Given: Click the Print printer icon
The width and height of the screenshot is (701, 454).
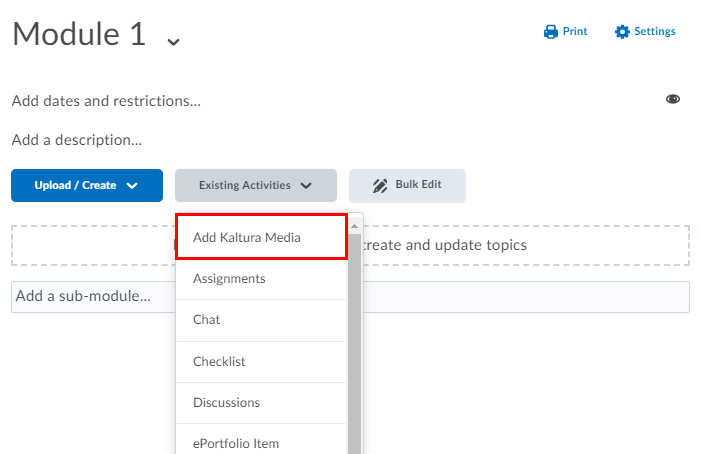Looking at the screenshot, I should point(550,32).
